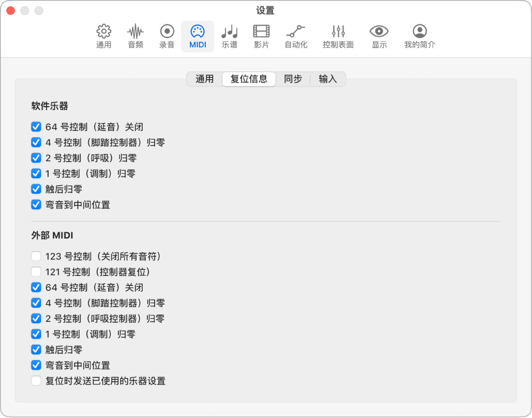The height and width of the screenshot is (418, 532).
Task: Open the MIDI settings pane
Action: [198, 36]
